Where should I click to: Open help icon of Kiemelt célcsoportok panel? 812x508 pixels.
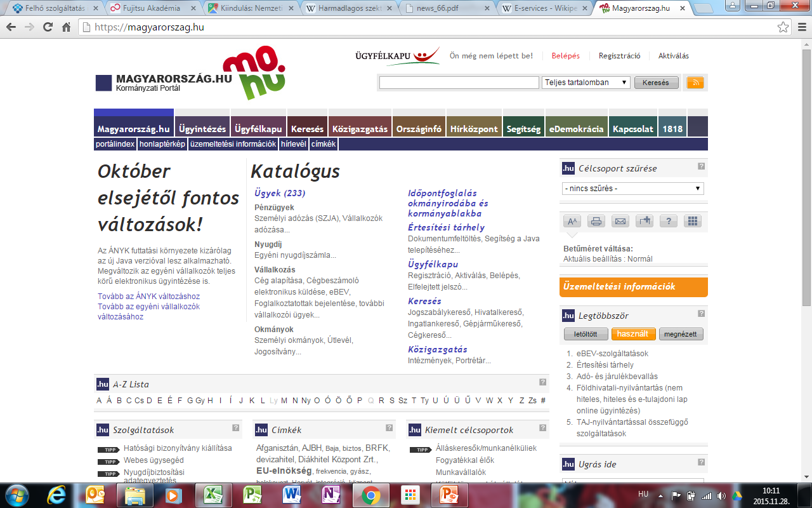(x=543, y=428)
